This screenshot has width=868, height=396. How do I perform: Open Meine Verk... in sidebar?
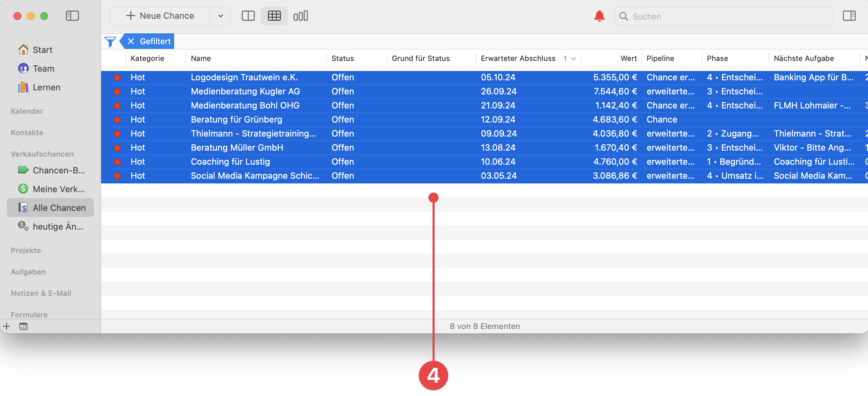point(50,189)
